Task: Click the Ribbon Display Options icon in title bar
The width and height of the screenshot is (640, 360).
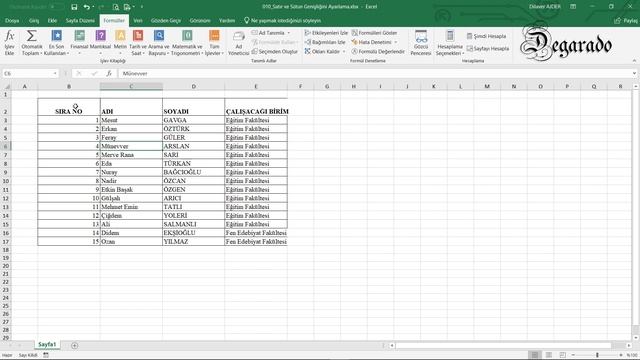Action: coord(573,7)
